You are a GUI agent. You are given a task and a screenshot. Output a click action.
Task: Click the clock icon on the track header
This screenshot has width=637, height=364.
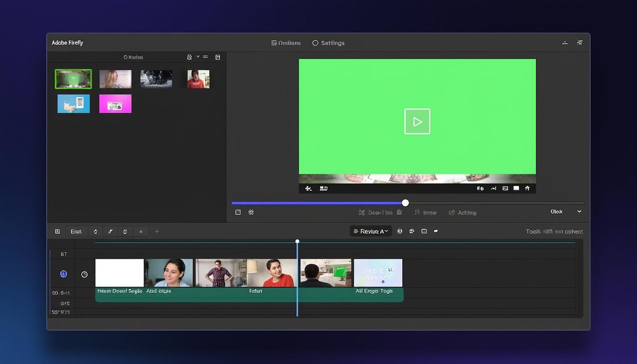click(84, 274)
